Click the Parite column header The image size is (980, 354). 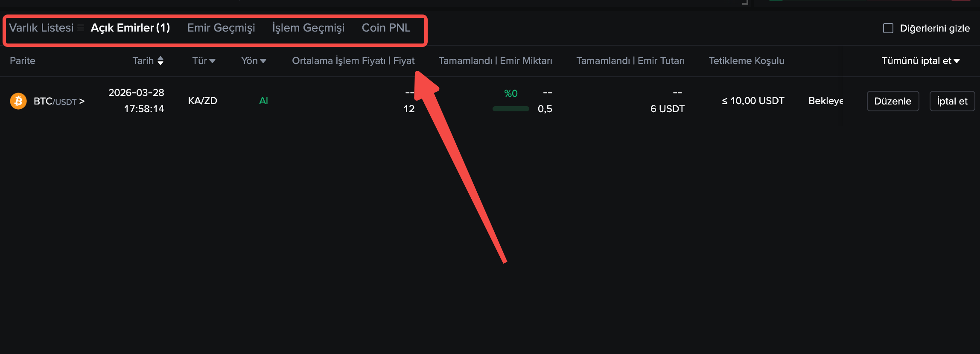[23, 61]
